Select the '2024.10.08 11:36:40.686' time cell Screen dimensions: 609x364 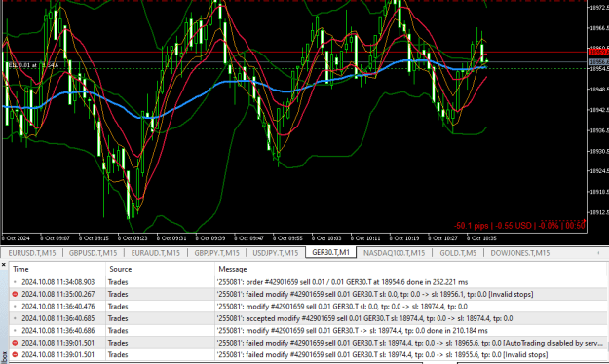pyautogui.click(x=57, y=331)
